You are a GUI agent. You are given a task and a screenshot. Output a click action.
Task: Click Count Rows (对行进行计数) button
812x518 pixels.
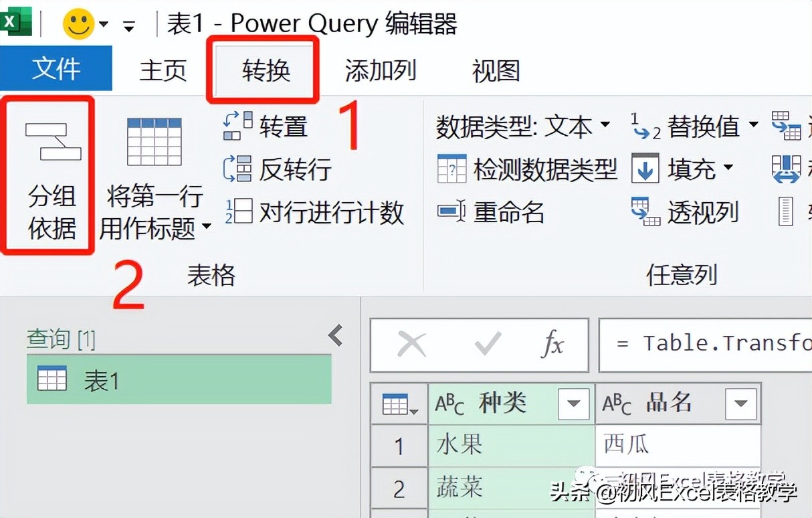point(314,212)
